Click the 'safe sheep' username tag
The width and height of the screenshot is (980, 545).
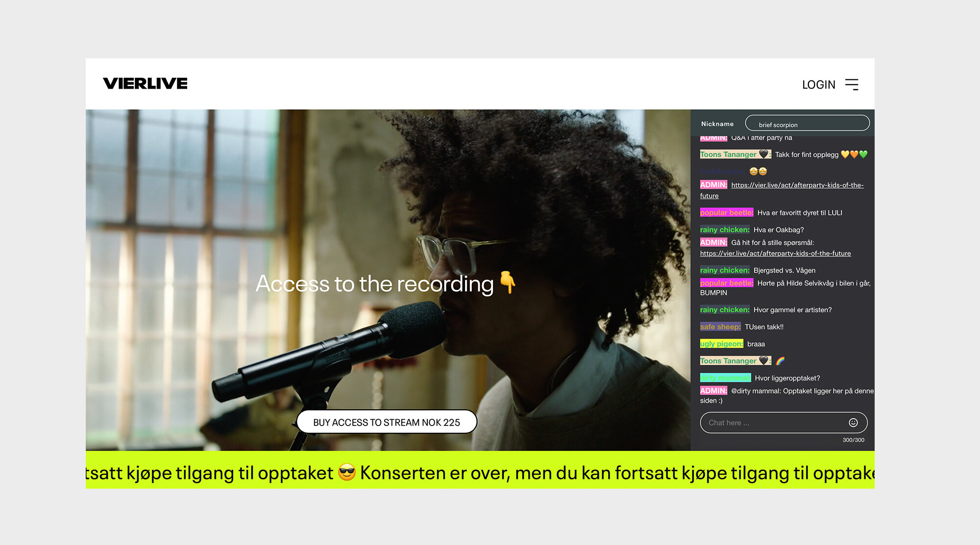coord(720,327)
